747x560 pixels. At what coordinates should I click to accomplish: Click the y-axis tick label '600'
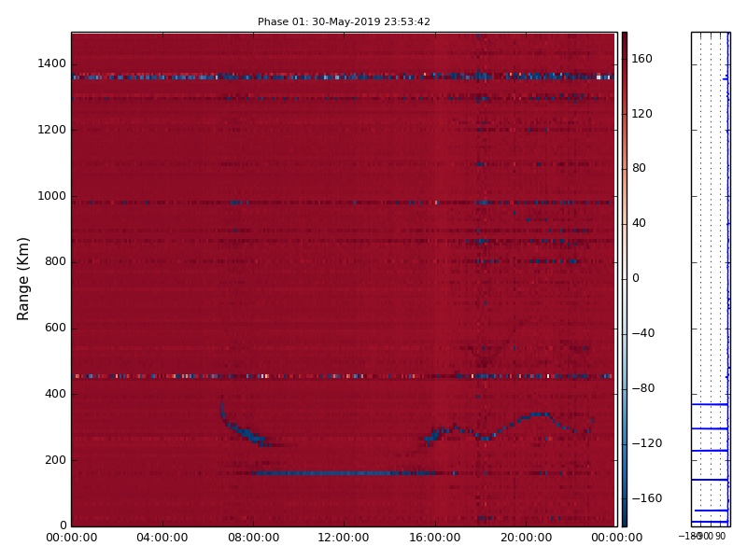pos(55,328)
